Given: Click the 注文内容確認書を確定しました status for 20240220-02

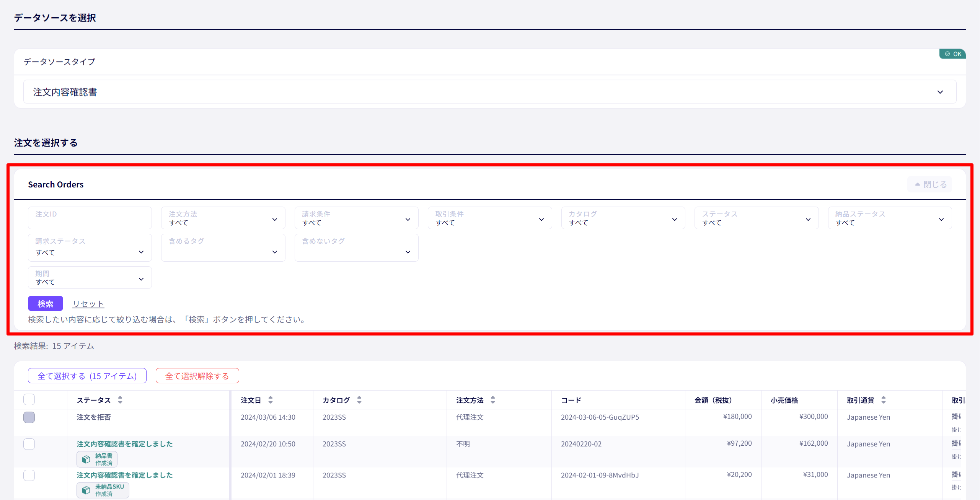Looking at the screenshot, I should [125, 444].
